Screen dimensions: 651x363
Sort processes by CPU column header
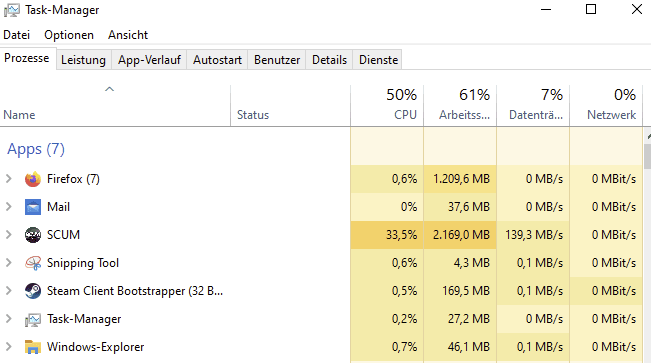[x=387, y=105]
